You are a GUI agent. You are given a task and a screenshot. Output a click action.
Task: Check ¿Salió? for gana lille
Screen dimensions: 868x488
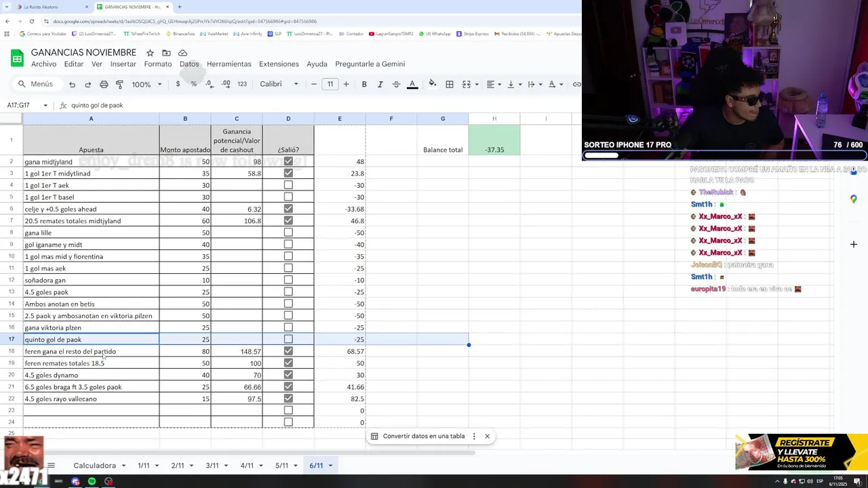tap(288, 232)
